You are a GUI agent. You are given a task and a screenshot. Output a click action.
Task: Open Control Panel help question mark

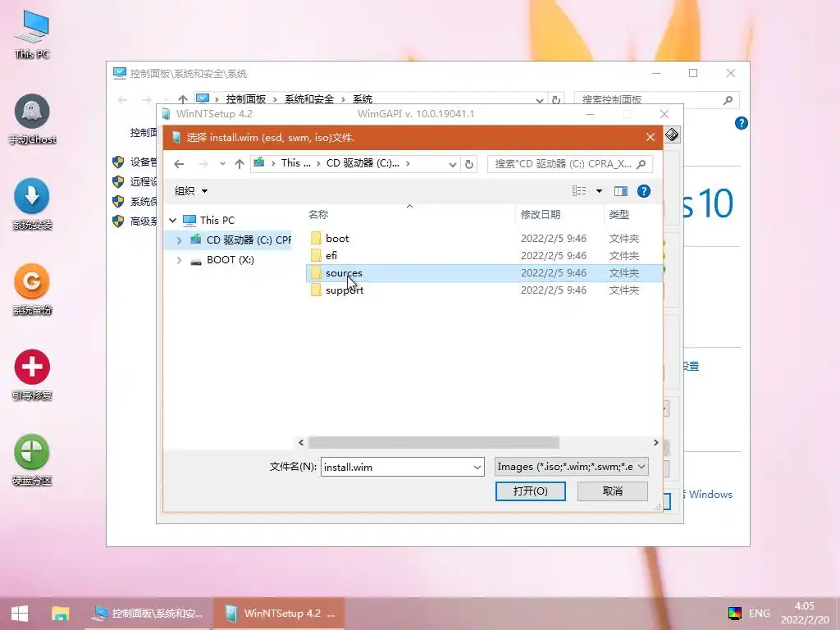tap(742, 123)
